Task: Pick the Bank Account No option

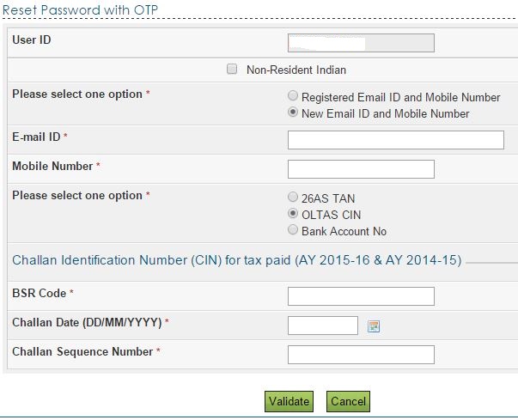Action: tap(294, 230)
